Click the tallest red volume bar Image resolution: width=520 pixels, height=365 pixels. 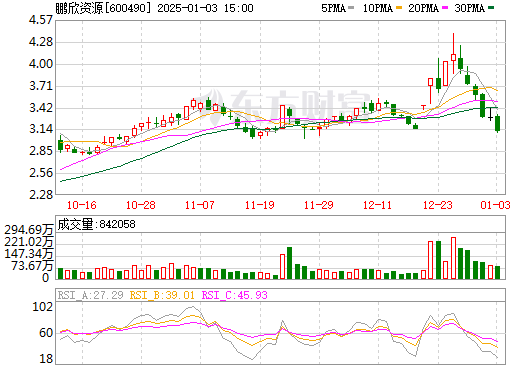[x=453, y=258]
